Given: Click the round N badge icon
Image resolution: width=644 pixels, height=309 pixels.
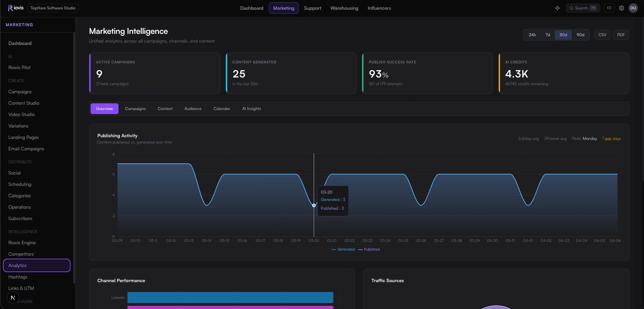Looking at the screenshot, I should (x=13, y=298).
